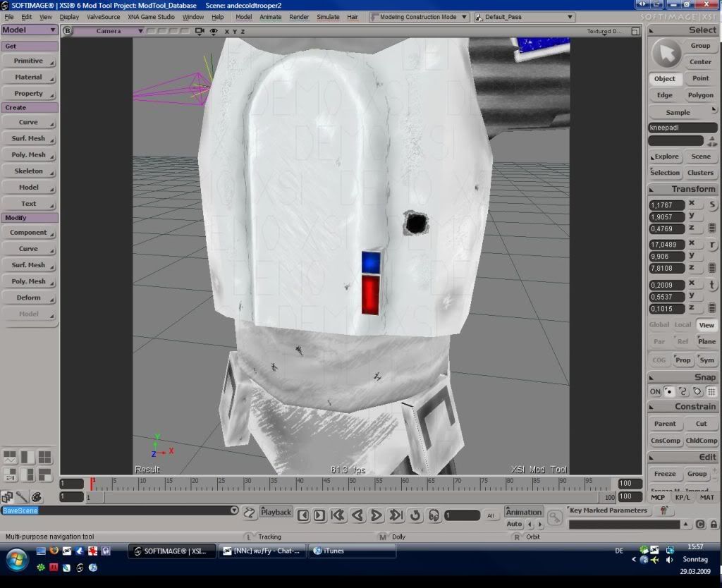Click the kneepadl object name field

point(683,128)
